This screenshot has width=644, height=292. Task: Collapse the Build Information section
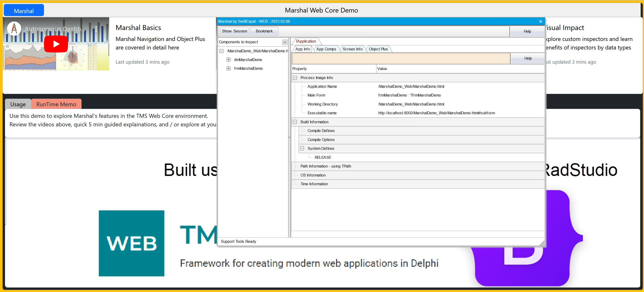[295, 122]
